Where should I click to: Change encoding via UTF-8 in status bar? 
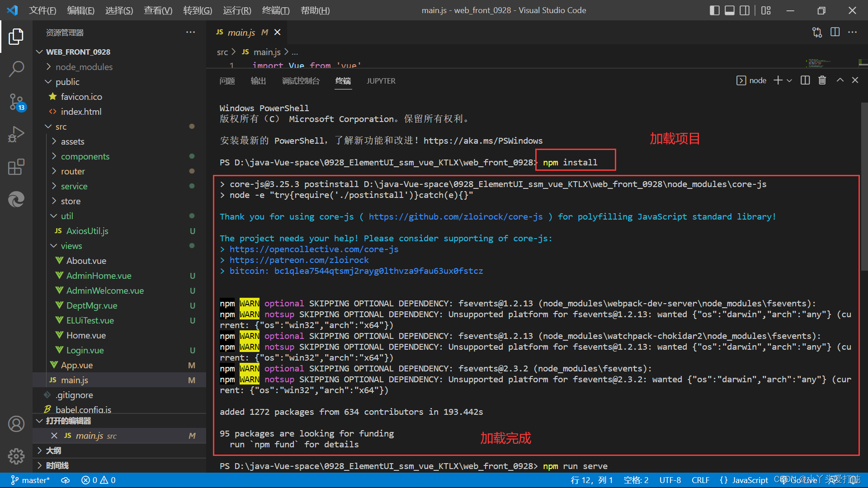pyautogui.click(x=670, y=480)
